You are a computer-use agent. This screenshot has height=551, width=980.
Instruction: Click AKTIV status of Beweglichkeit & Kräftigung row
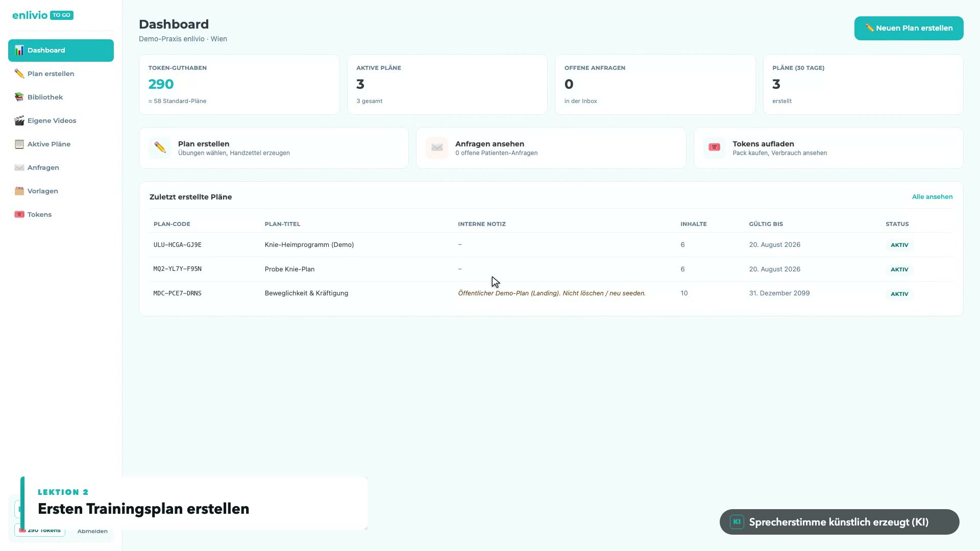pos(899,294)
